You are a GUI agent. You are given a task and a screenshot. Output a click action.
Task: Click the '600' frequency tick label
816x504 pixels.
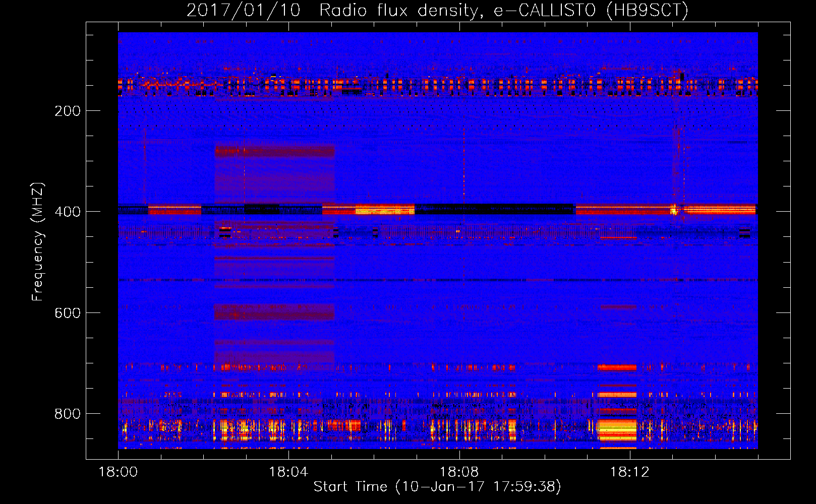68,313
